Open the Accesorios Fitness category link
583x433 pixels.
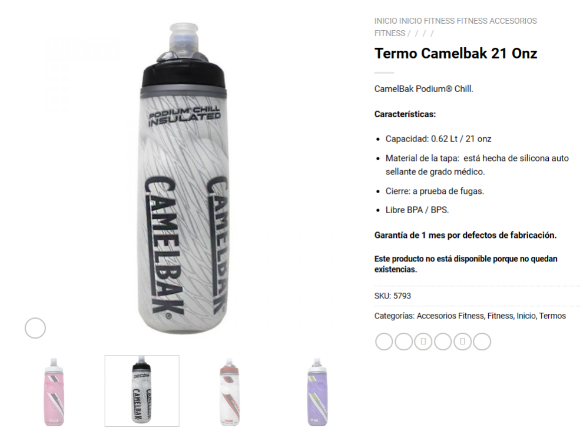[450, 316]
